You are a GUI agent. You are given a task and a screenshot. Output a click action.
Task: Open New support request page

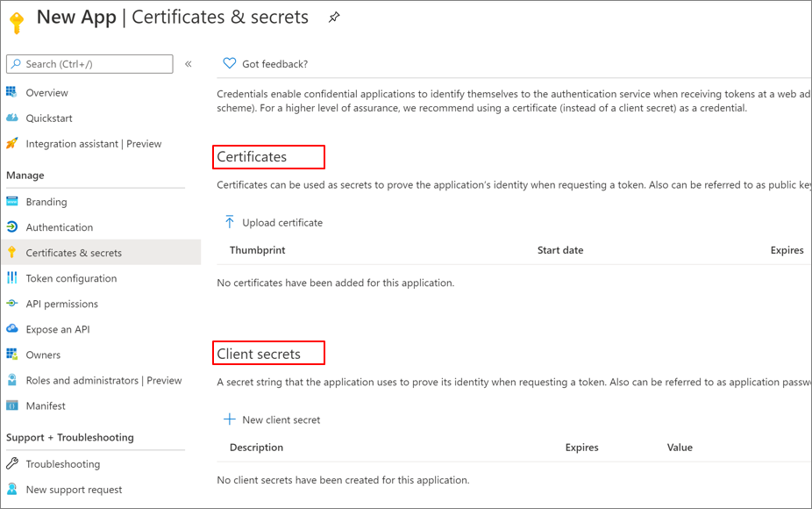pyautogui.click(x=74, y=489)
